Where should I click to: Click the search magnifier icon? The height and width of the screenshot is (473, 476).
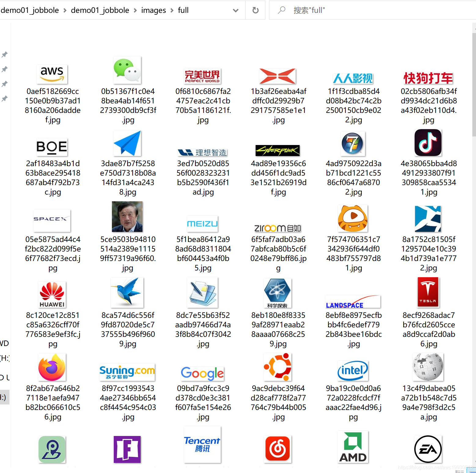282,10
